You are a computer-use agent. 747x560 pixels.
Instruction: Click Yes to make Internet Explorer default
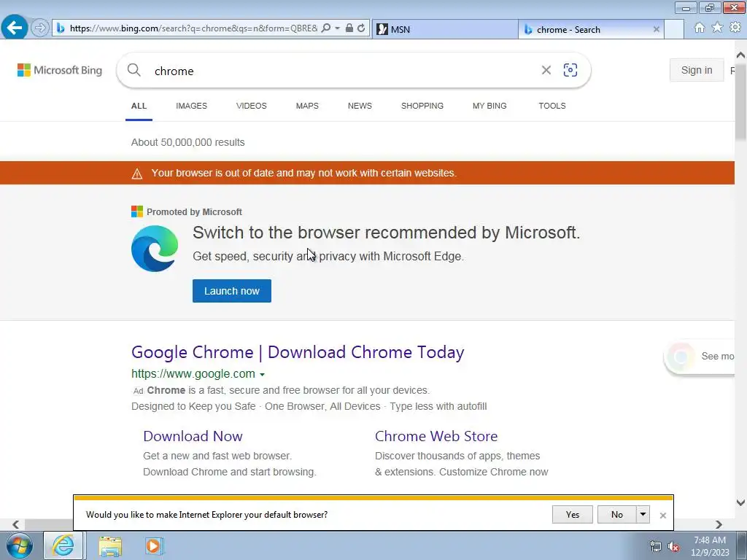[573, 515]
